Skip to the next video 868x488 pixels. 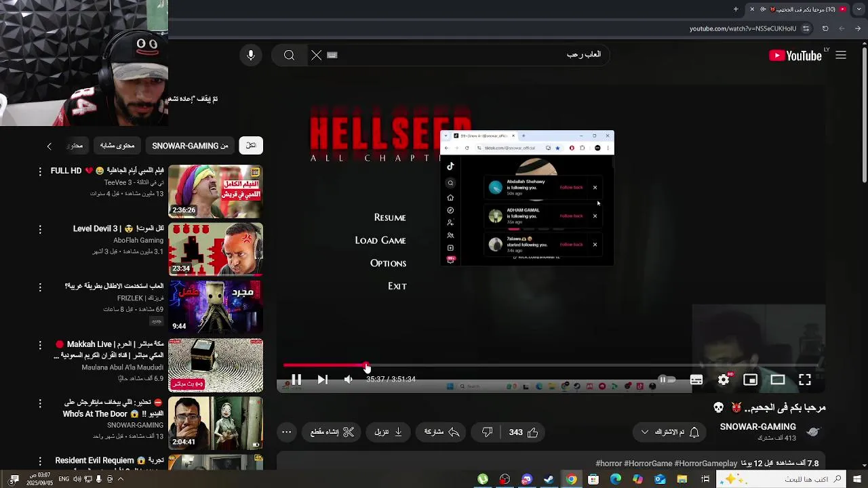point(323,380)
